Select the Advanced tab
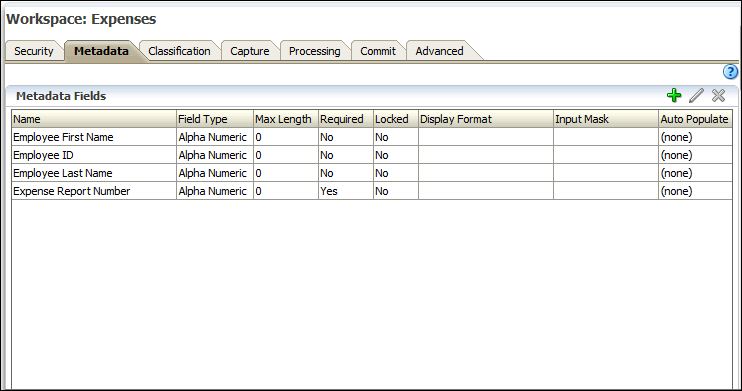 coord(439,51)
